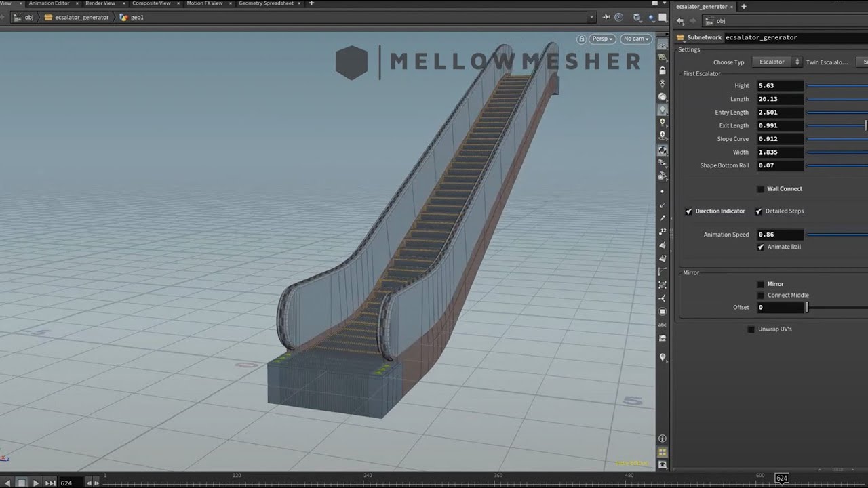Open the Choose Typ Escalator dropdown

pyautogui.click(x=776, y=62)
